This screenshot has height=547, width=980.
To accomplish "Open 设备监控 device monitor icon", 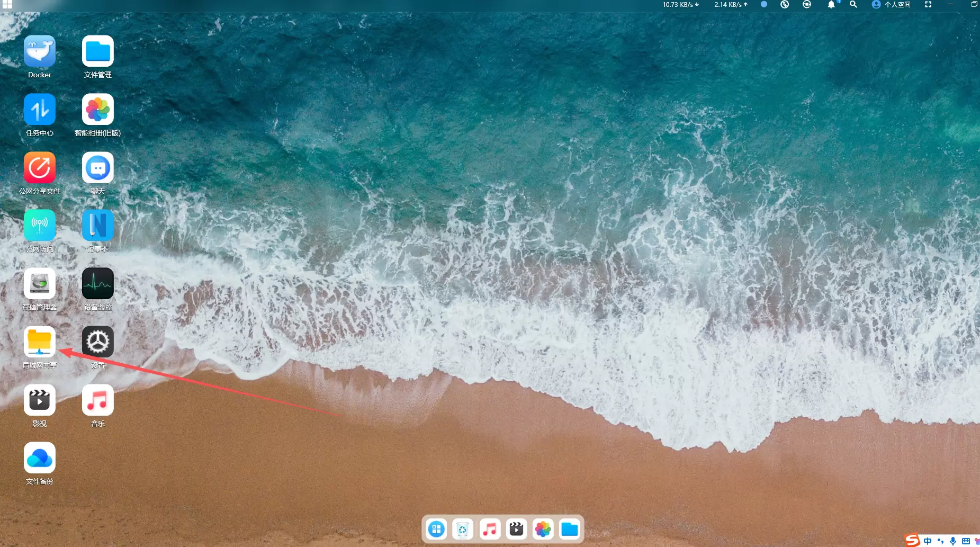I will point(98,284).
